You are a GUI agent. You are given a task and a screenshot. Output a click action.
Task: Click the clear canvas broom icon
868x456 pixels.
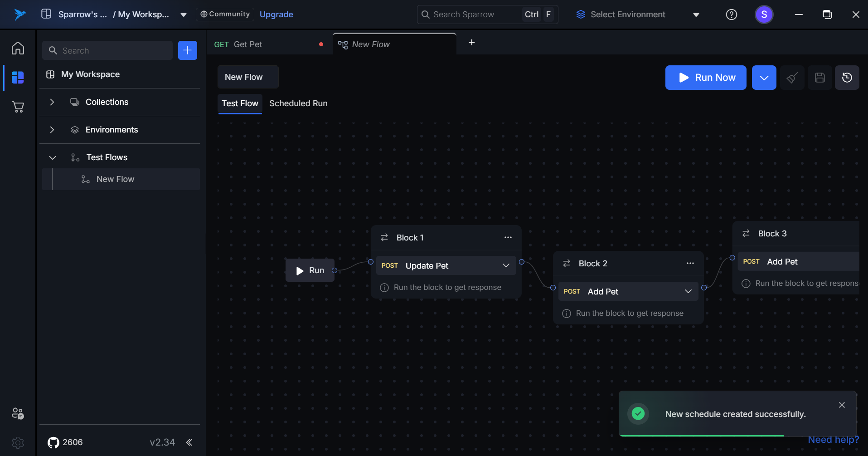(x=792, y=78)
